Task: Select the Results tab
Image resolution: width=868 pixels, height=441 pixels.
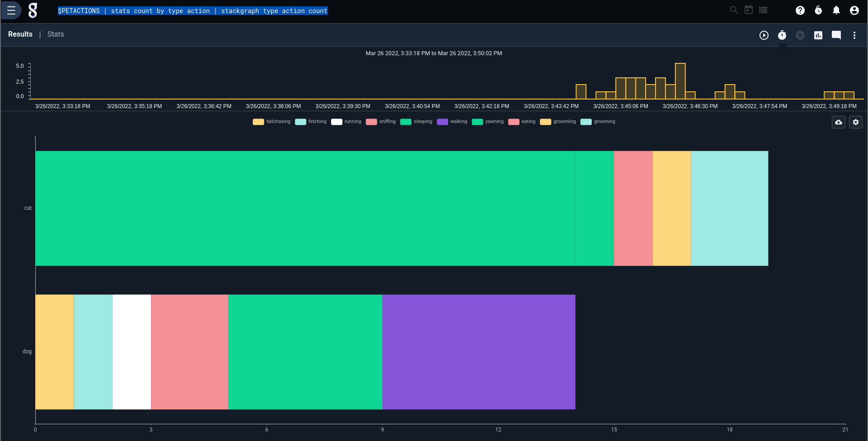Action: tap(20, 34)
